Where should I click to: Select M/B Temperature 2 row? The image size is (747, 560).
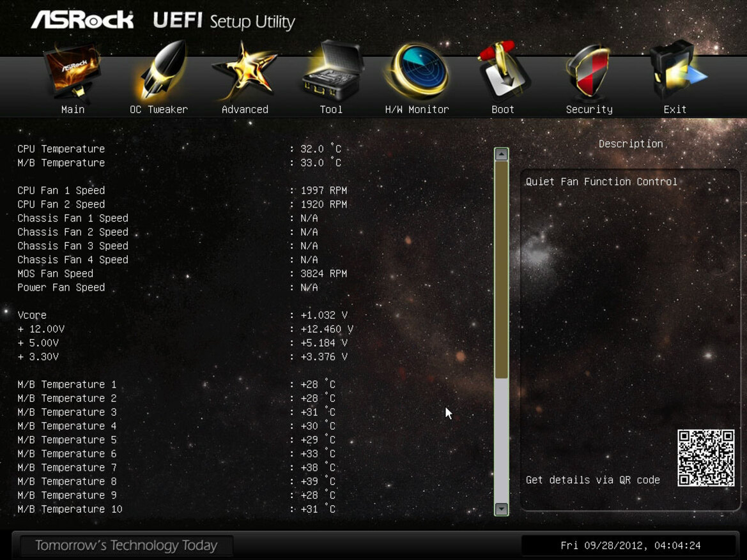pos(177,398)
